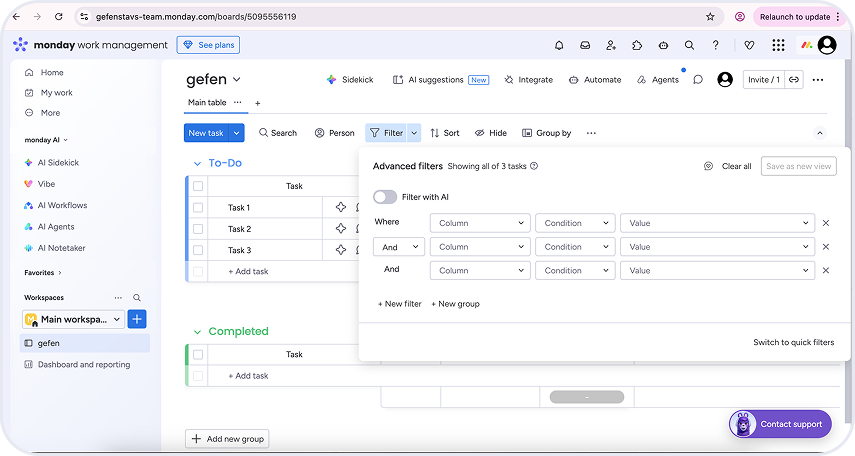
Task: Click the AI sparkle icon on Task 1 row
Action: (x=341, y=207)
